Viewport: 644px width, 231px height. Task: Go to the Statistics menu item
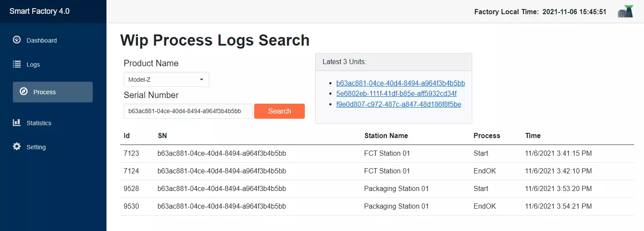(39, 123)
